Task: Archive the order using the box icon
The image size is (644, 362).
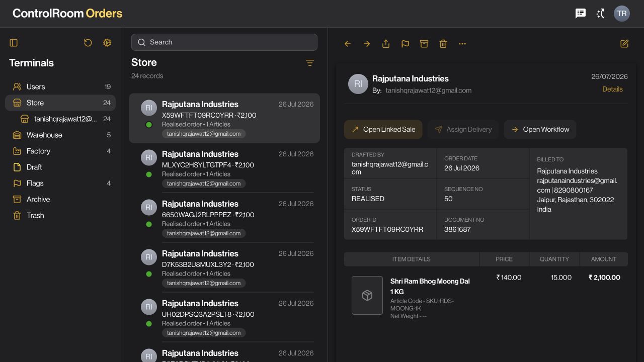Action: click(424, 44)
